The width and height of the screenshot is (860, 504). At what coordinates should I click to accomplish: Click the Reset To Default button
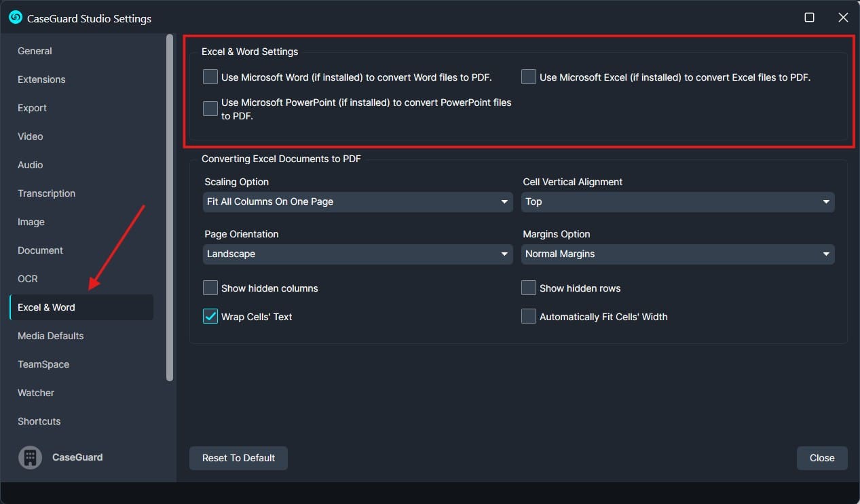point(238,458)
